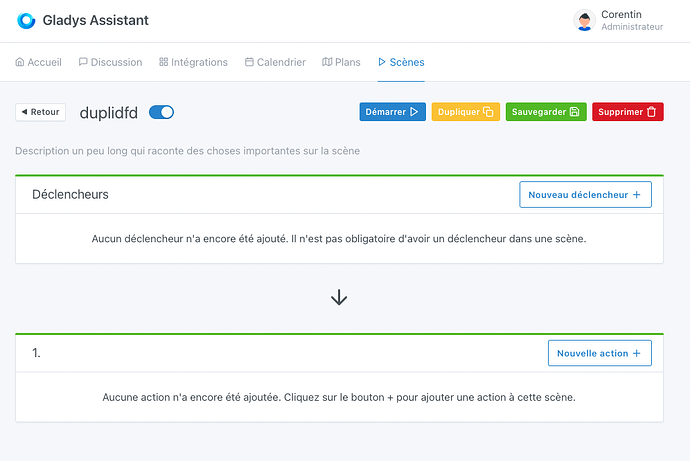690x461 pixels.
Task: Switch to the Intégrations tab
Action: pos(193,62)
